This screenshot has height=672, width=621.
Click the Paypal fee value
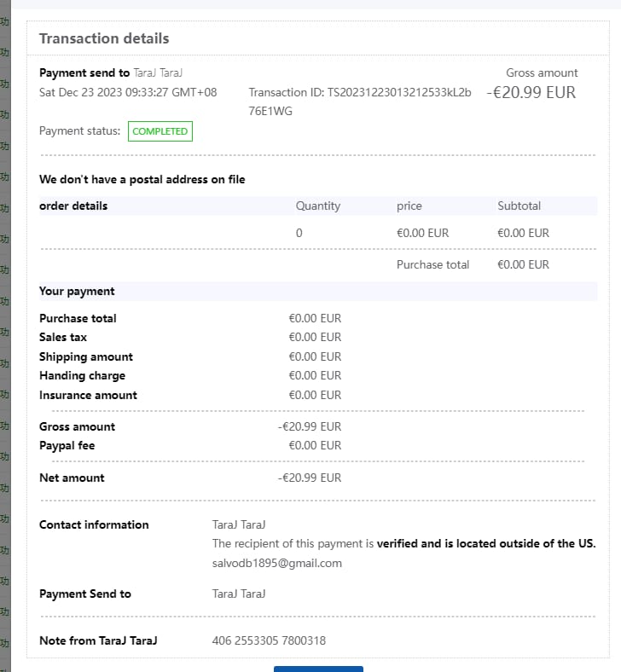[315, 445]
